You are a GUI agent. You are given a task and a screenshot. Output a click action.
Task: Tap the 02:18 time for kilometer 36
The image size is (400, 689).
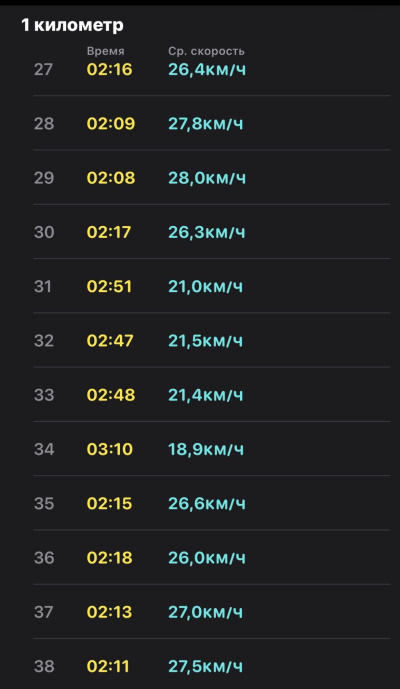pos(109,558)
